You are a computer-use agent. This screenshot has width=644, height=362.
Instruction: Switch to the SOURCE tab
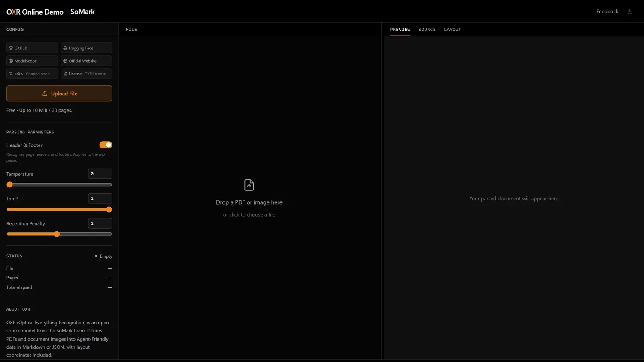(x=427, y=30)
